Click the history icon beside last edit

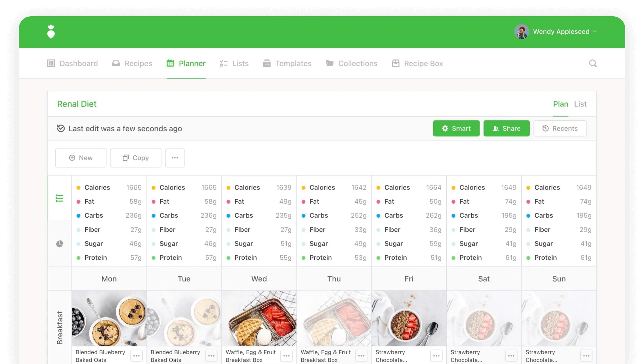[x=61, y=128]
